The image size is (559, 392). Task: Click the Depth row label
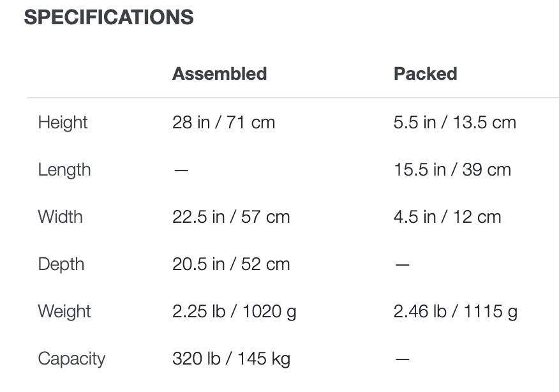click(61, 265)
